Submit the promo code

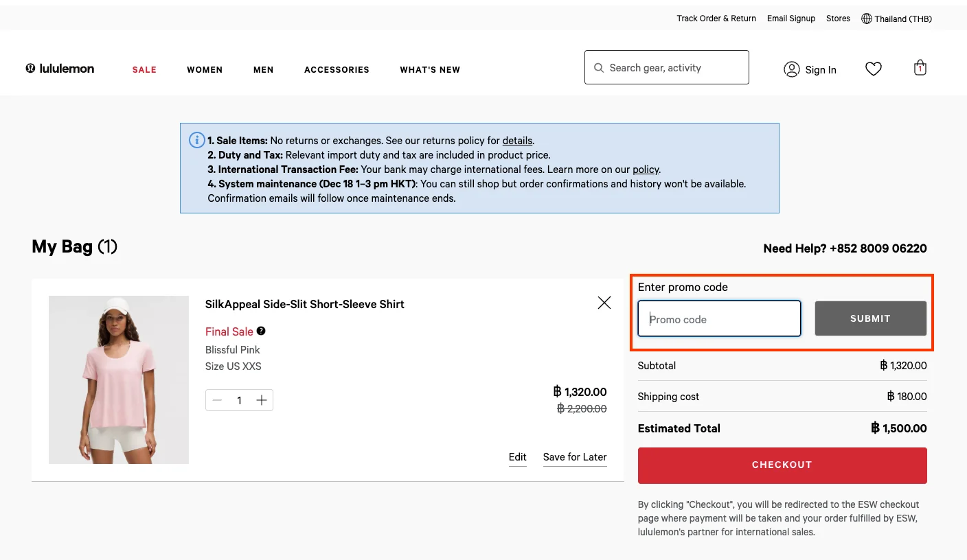tap(870, 318)
